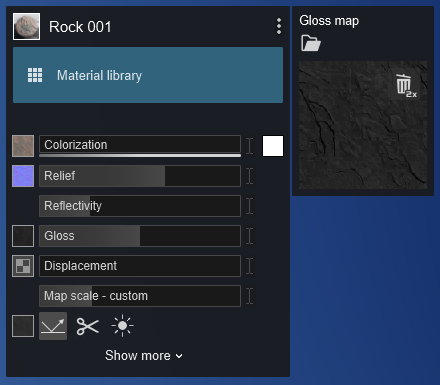Click the Displacement map checker swatch
The width and height of the screenshot is (440, 385).
tap(23, 266)
